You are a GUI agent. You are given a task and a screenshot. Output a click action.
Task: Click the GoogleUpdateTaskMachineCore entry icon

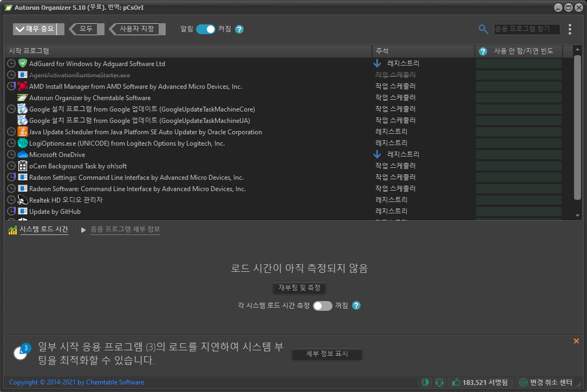tap(23, 109)
